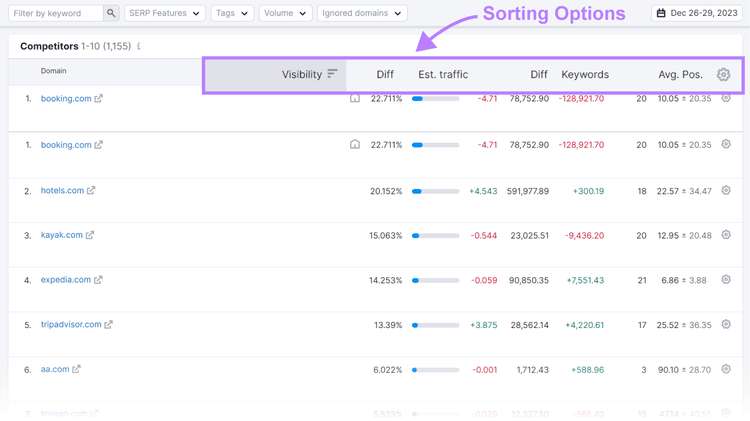This screenshot has height=421, width=750.
Task: Open table settings gear in header
Action: point(723,75)
